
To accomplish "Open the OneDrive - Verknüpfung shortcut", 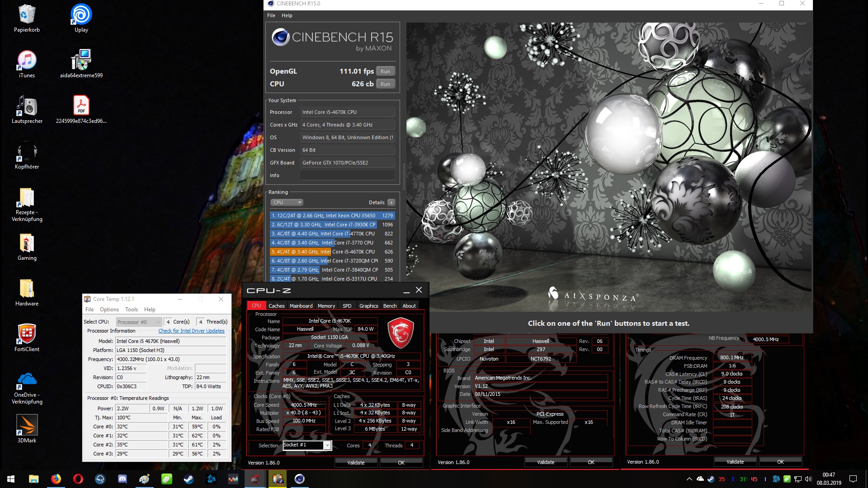I will [27, 388].
